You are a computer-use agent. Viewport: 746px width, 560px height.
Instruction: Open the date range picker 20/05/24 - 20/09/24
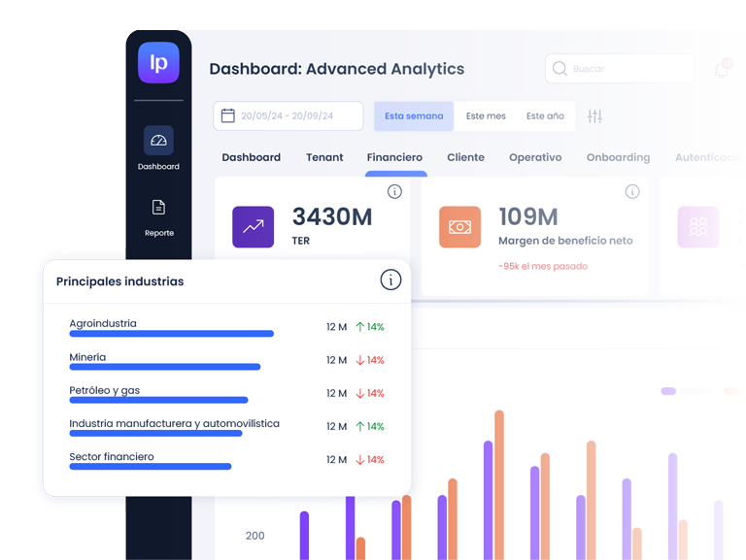coord(288,116)
